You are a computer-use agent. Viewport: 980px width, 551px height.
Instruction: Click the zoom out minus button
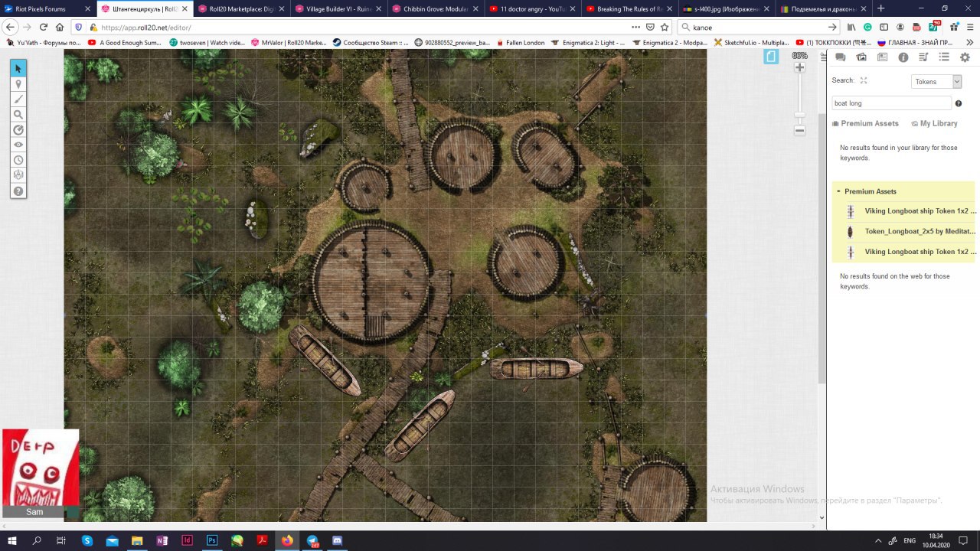[799, 130]
